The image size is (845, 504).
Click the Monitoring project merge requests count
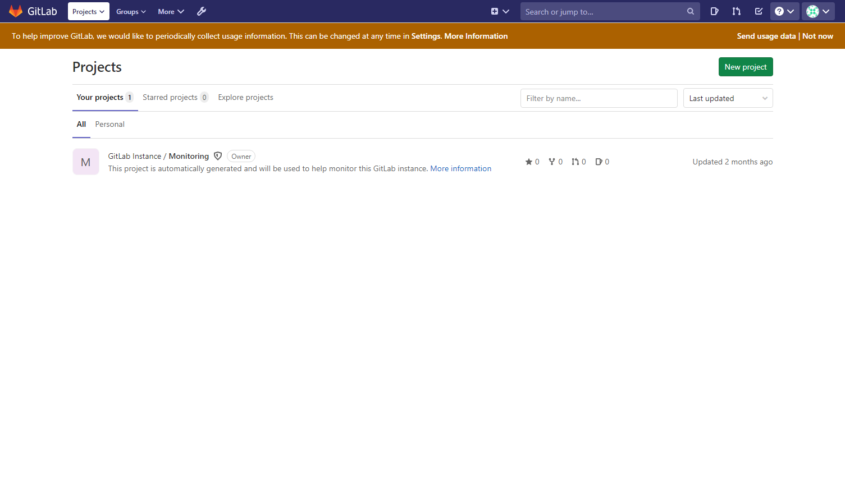579,162
